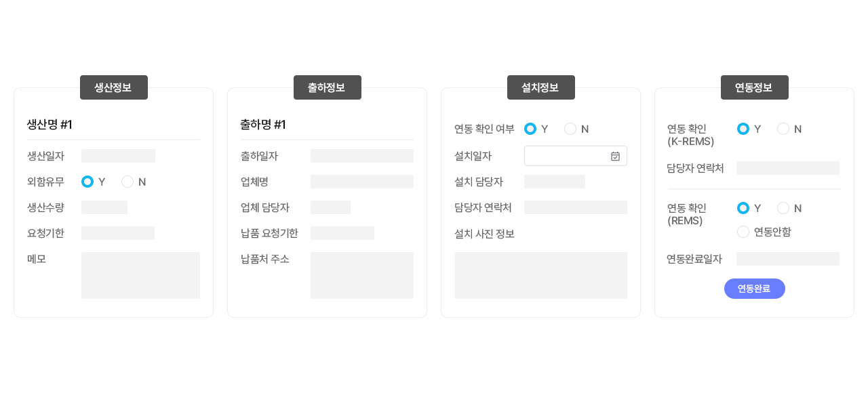Select N for 연동 확인 (K-REMS)
868x393 pixels.
coord(783,129)
